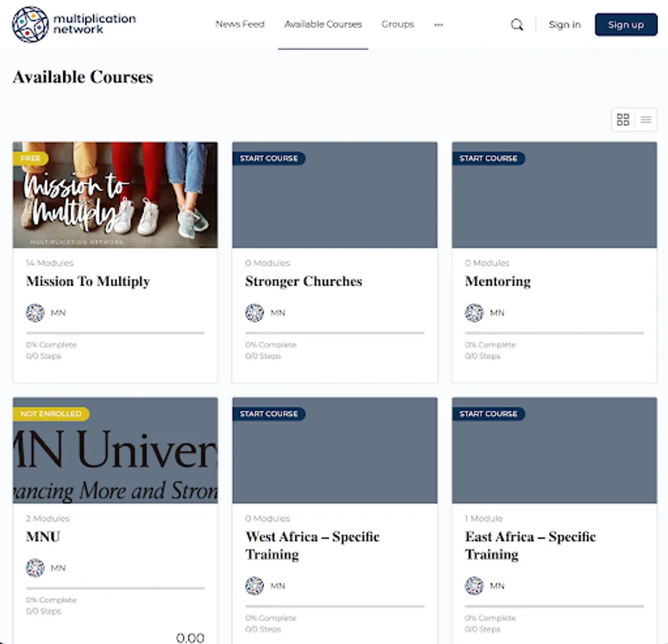Click MN avatar on Stronger Churches card
Image resolution: width=668 pixels, height=644 pixels.
tap(254, 313)
